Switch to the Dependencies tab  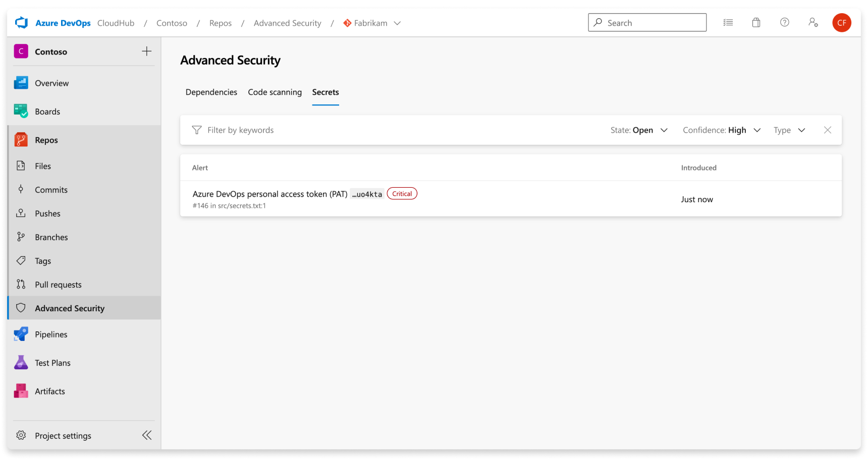pyautogui.click(x=211, y=92)
